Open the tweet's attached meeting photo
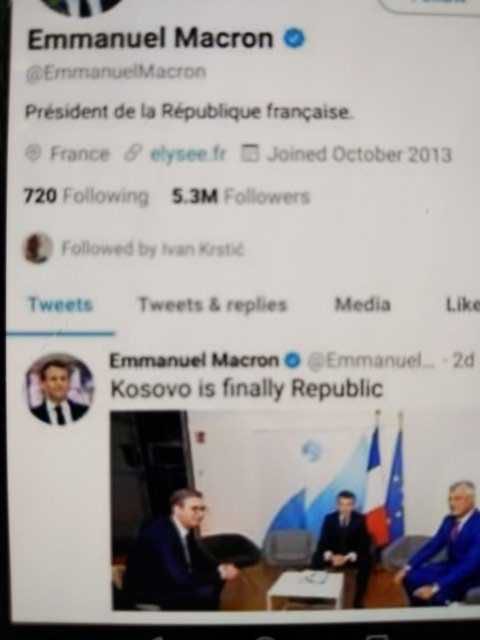The image size is (480, 640). pos(295,510)
